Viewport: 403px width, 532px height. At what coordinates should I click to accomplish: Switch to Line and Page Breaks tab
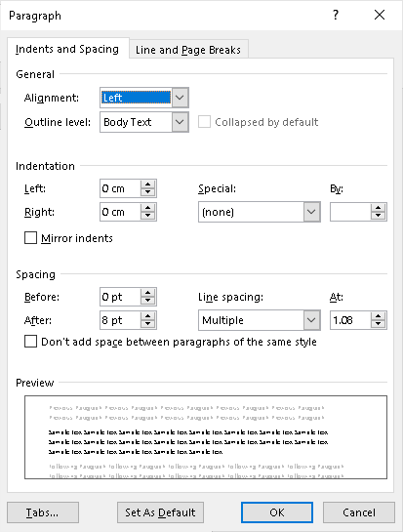[x=188, y=50]
